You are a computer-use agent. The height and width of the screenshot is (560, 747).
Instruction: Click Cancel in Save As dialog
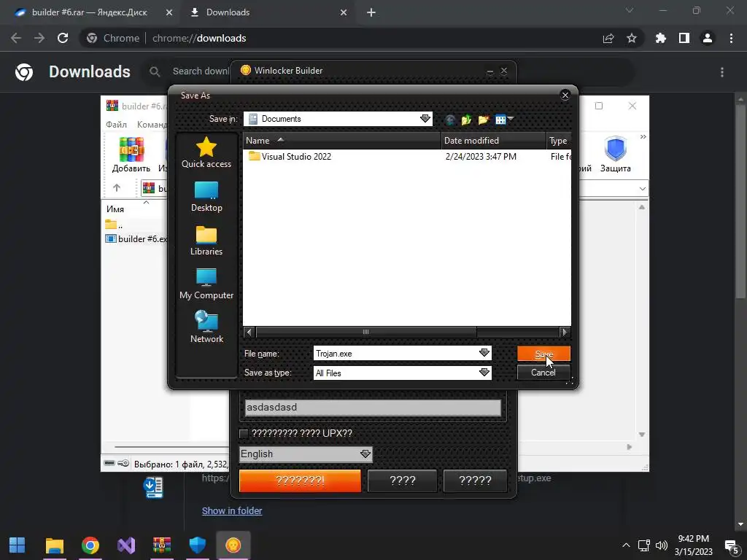point(543,373)
